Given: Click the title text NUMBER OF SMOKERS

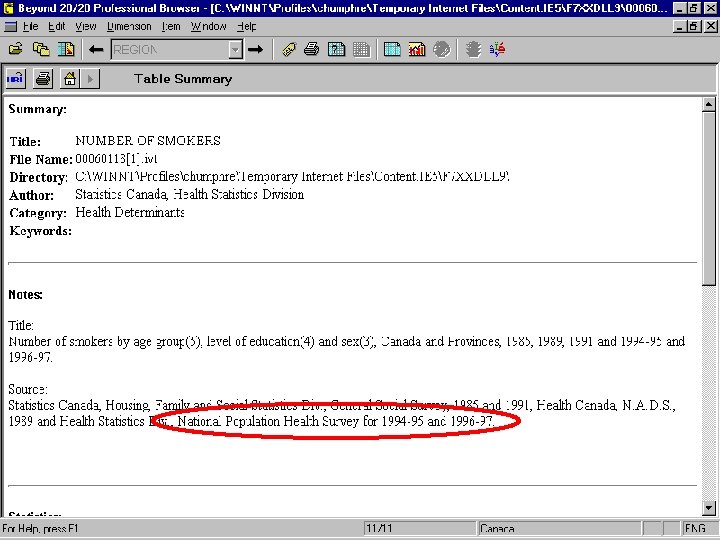Looking at the screenshot, I should pos(148,141).
